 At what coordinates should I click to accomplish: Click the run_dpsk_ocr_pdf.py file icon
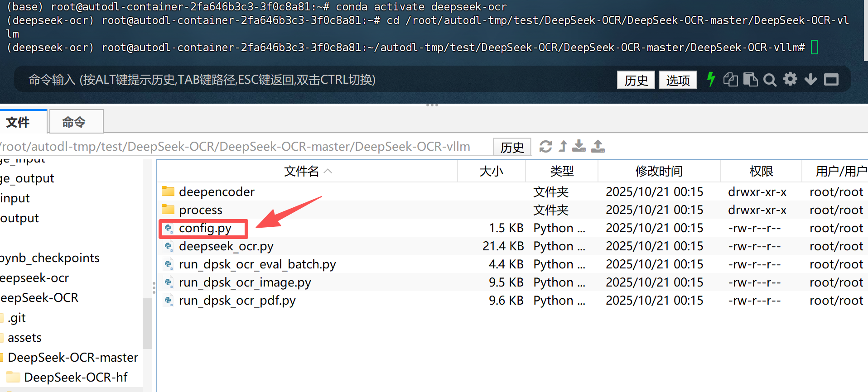pyautogui.click(x=169, y=301)
